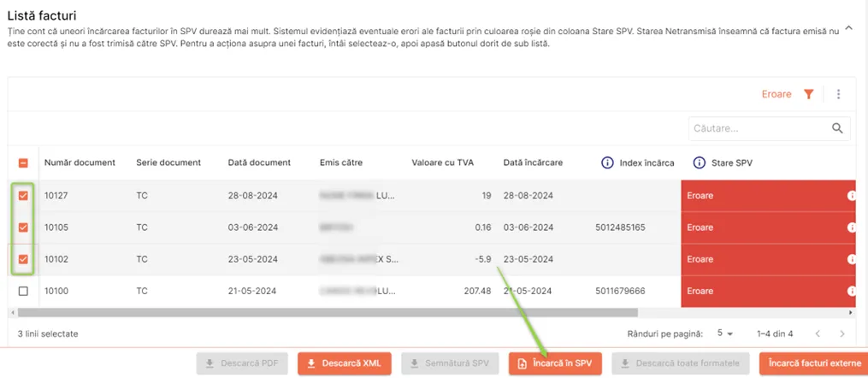This screenshot has width=868, height=378.
Task: Open error info icon for invoice 10100
Action: point(852,291)
